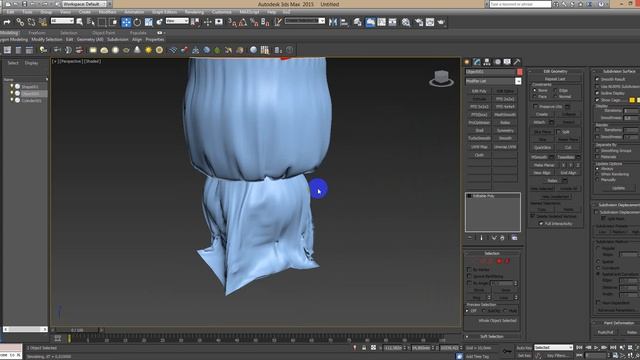
Task: Open the Utilities hammer panel tab
Action: tap(517, 62)
